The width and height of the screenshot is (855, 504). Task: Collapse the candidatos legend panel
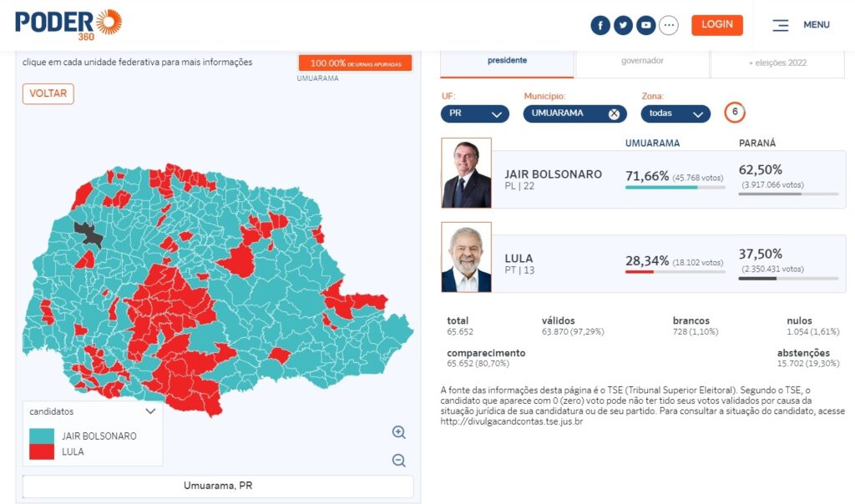tap(150, 411)
